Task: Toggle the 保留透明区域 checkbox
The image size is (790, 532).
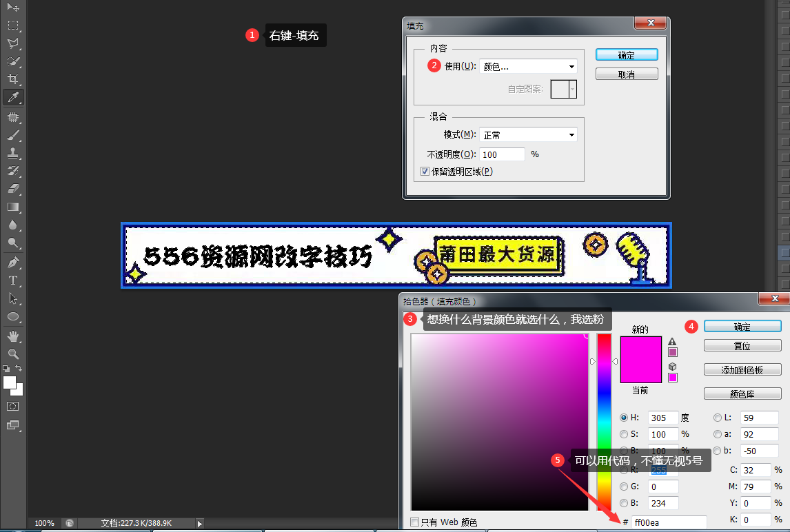Action: click(425, 172)
